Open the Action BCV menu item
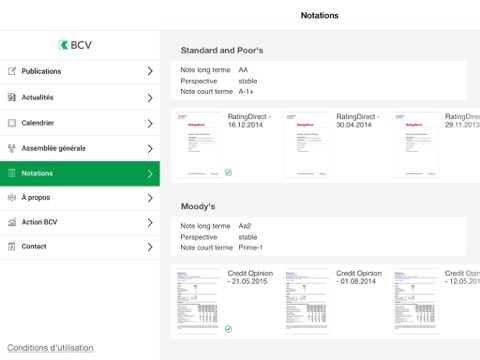The height and width of the screenshot is (360, 480). (80, 222)
